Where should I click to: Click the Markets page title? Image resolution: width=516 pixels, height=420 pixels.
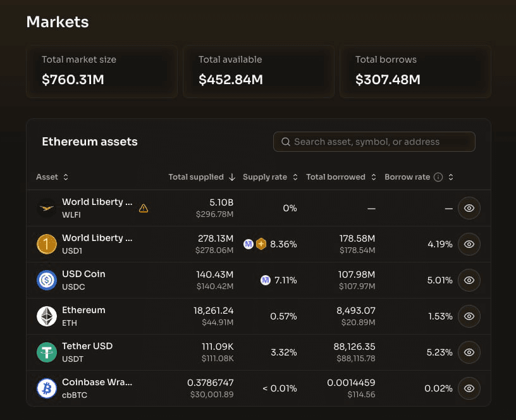click(x=58, y=22)
